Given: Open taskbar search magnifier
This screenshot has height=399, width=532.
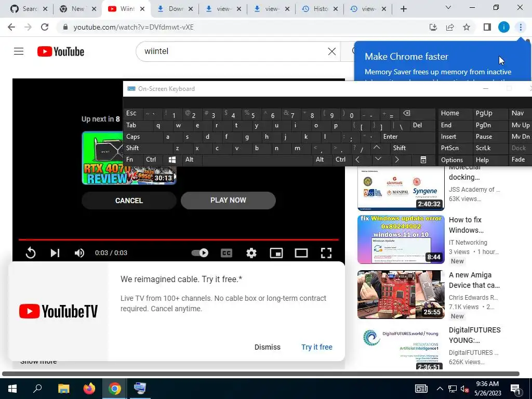Looking at the screenshot, I should pyautogui.click(x=37, y=389).
